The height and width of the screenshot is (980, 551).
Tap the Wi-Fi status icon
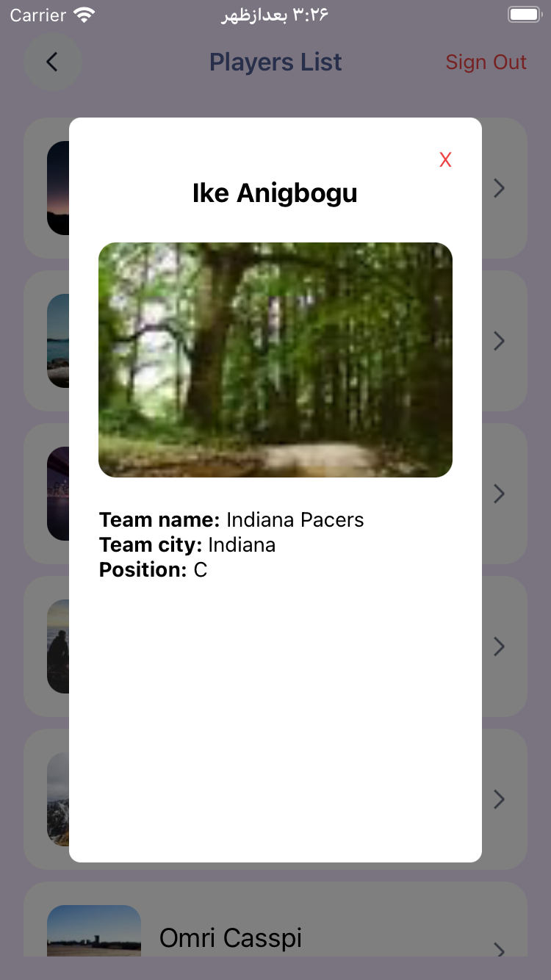click(85, 15)
